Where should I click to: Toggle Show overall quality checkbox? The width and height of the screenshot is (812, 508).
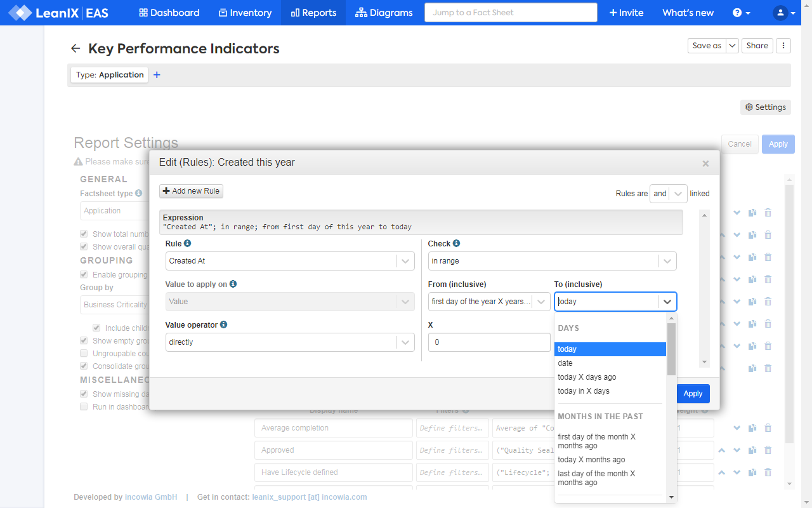(84, 246)
